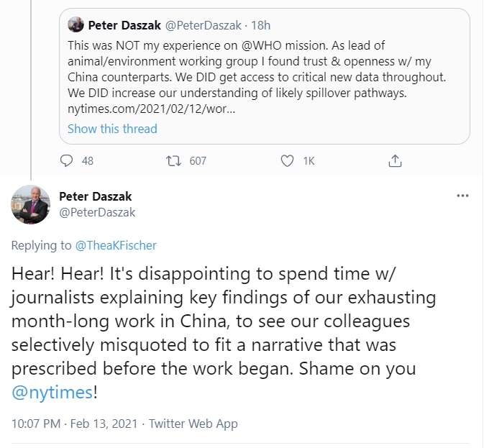
Task: Open the three-dot more options menu
Action: (x=465, y=196)
